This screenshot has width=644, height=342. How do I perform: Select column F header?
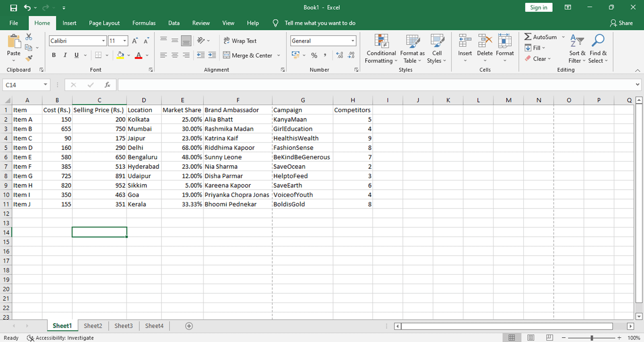[x=238, y=100]
